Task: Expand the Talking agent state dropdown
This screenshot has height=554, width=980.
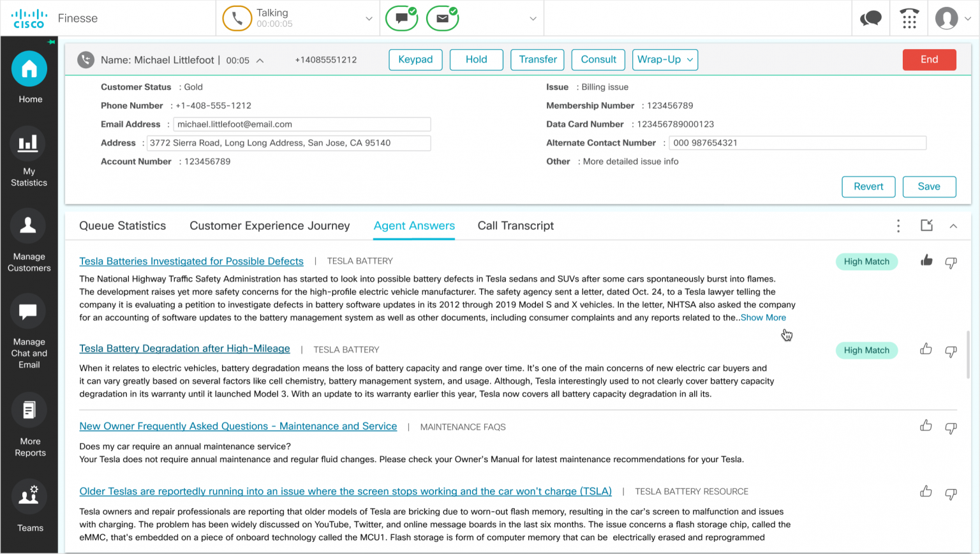Action: [x=369, y=18]
